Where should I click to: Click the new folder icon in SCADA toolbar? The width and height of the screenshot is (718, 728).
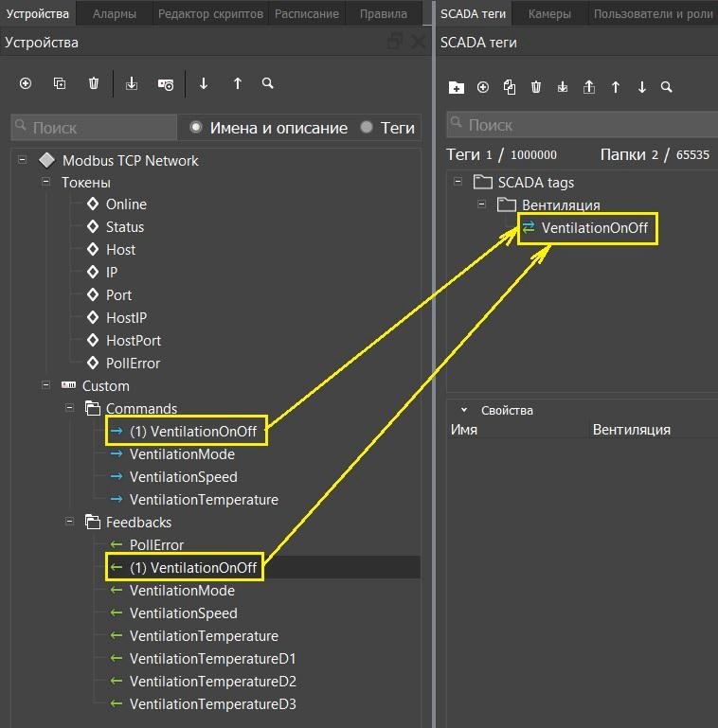[x=457, y=87]
